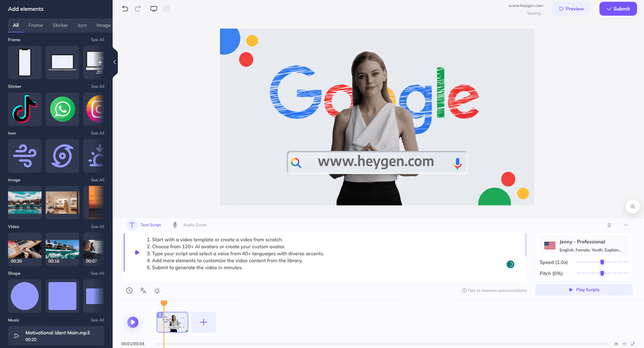
Task: Play the script text audio
Action: (137, 253)
